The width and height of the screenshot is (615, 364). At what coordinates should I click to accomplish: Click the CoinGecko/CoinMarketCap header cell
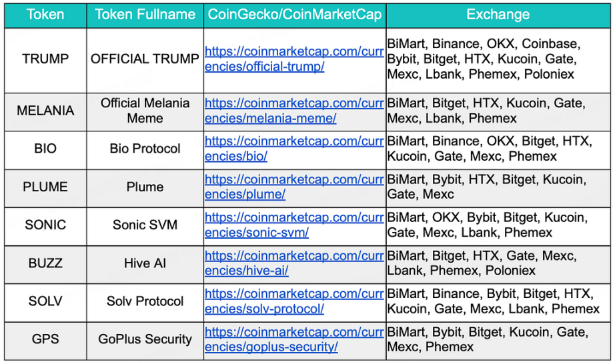coord(295,15)
